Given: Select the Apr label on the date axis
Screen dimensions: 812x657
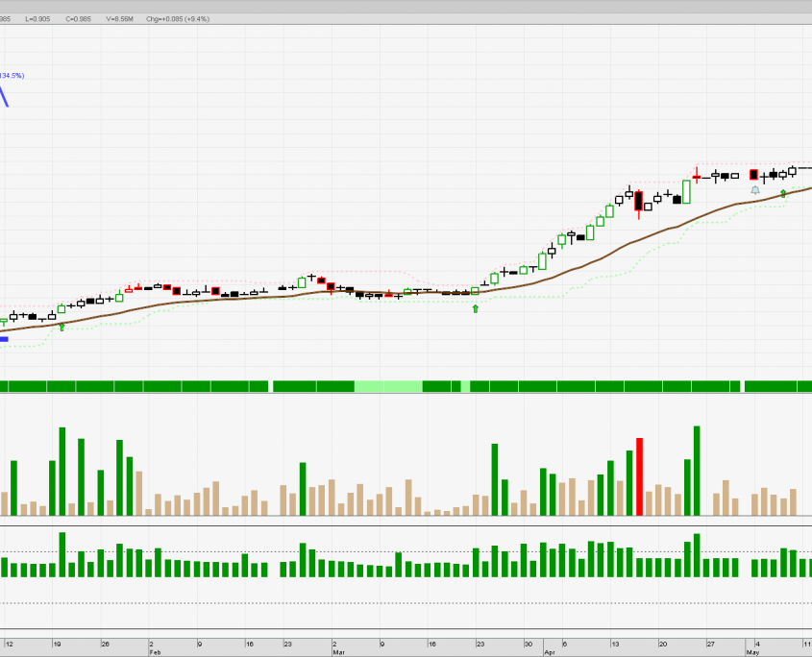Looking at the screenshot, I should [549, 651].
